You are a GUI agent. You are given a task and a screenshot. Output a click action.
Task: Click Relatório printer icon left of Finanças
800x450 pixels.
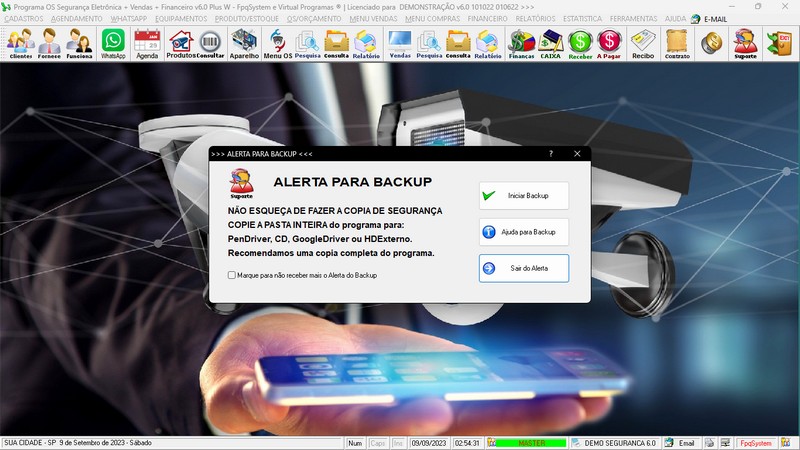click(x=488, y=43)
